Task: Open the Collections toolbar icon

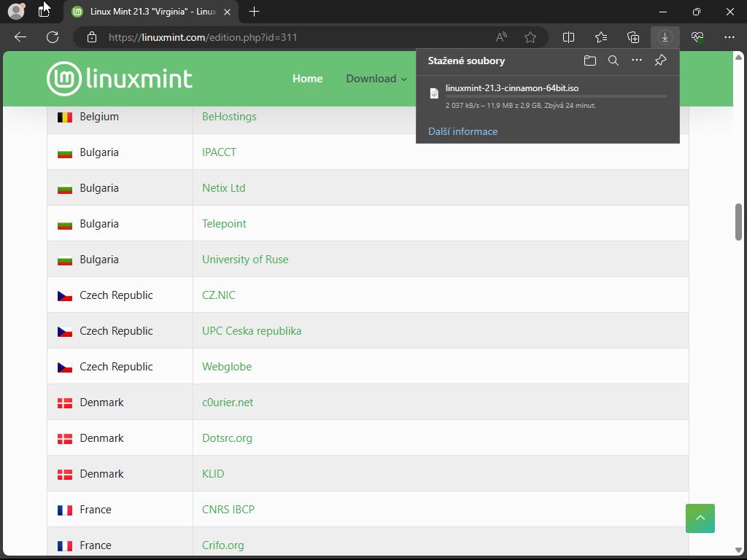Action: tap(633, 37)
